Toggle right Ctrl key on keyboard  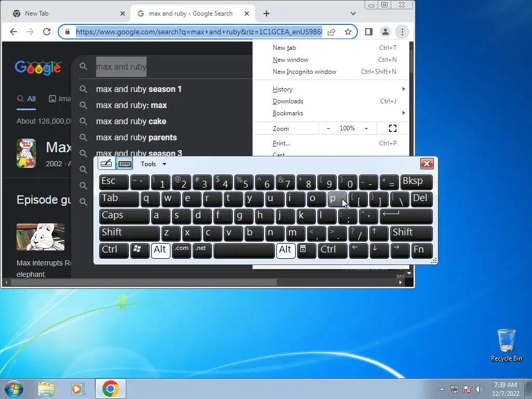(332, 250)
